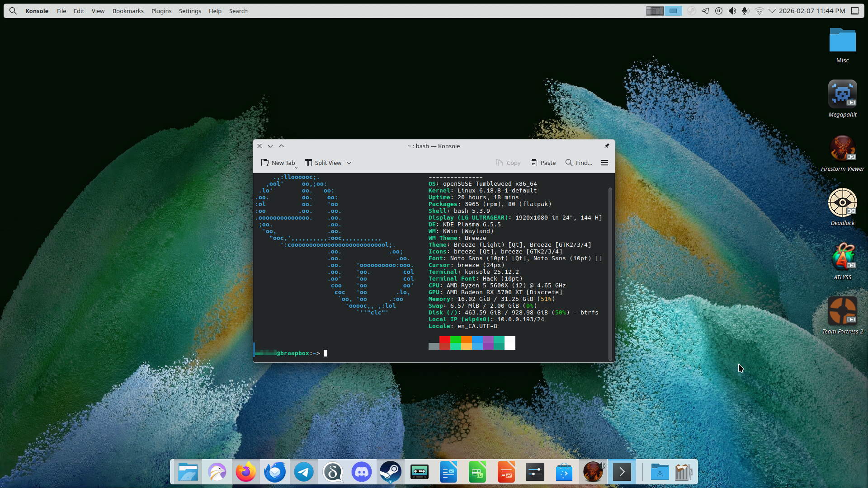Open Discord from the dock
Image resolution: width=868 pixels, height=488 pixels.
(x=362, y=472)
